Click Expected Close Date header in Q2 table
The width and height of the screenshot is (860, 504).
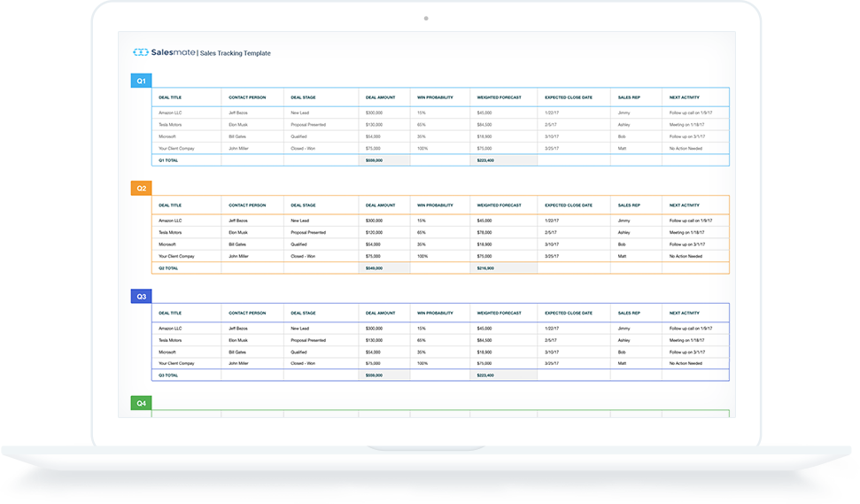point(569,205)
